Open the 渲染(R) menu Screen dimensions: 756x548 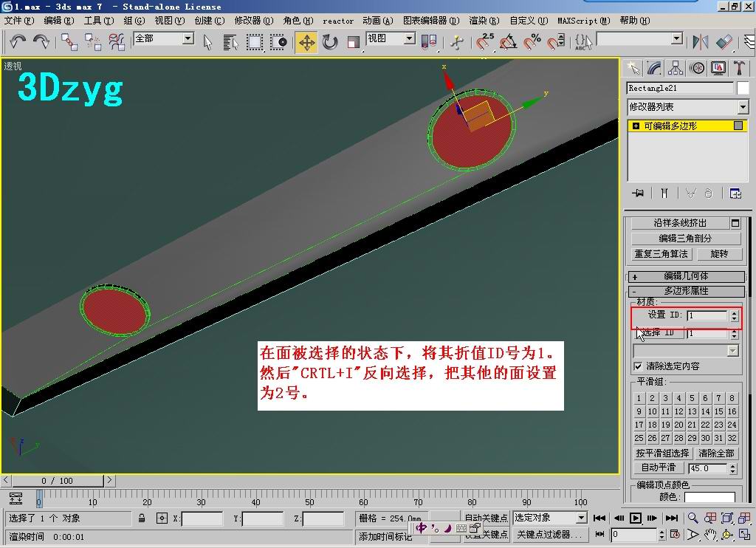tap(484, 20)
